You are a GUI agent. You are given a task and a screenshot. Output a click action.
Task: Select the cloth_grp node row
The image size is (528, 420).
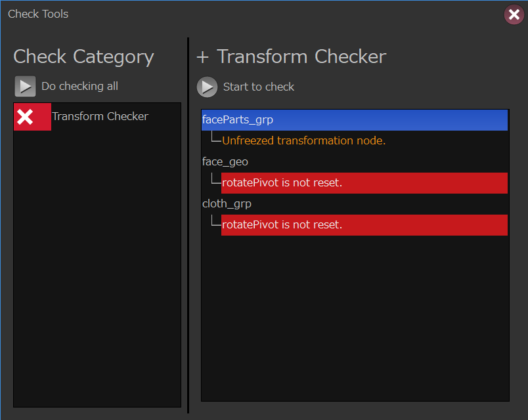click(227, 203)
